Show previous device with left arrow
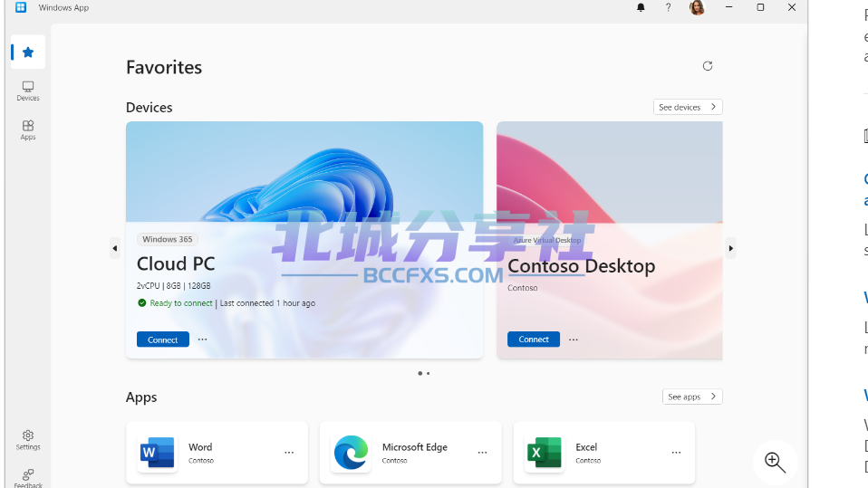This screenshot has height=488, width=868. pyautogui.click(x=114, y=248)
